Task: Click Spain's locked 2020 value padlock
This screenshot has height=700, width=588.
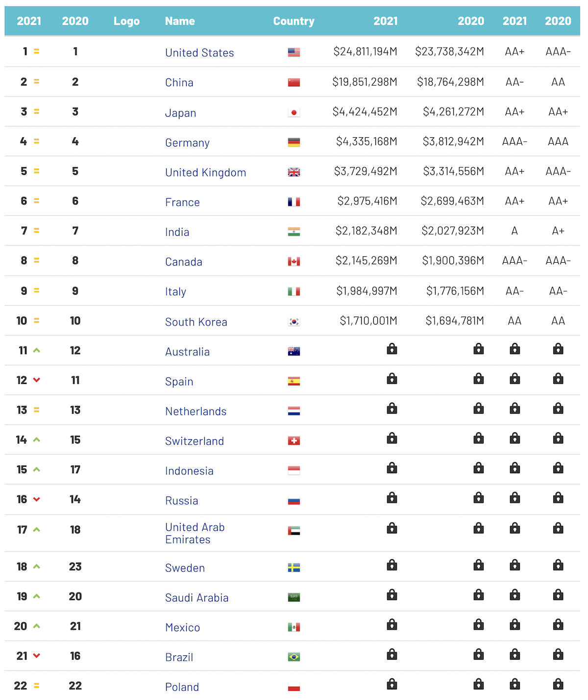Action: [x=479, y=378]
